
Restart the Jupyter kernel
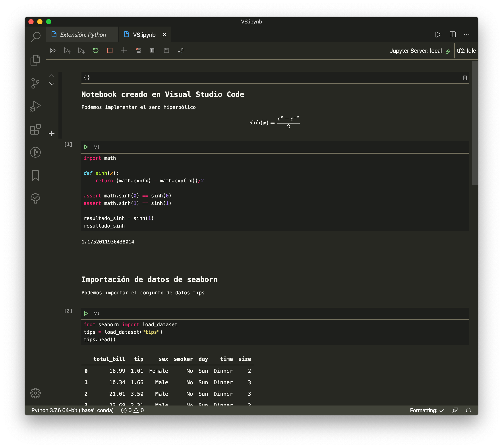pos(95,50)
